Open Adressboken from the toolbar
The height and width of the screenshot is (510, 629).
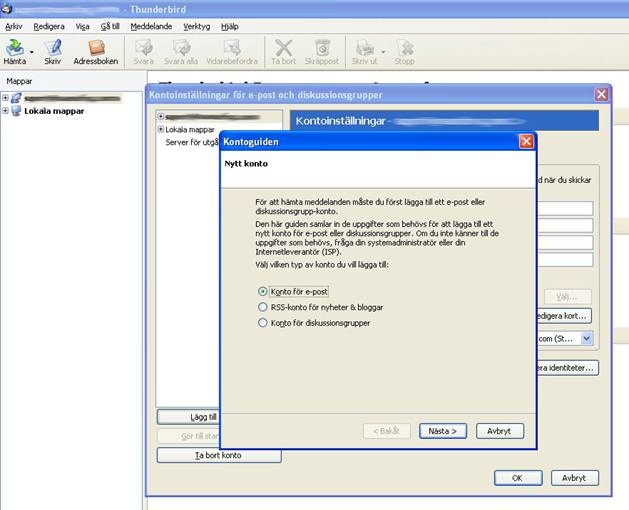(x=96, y=48)
